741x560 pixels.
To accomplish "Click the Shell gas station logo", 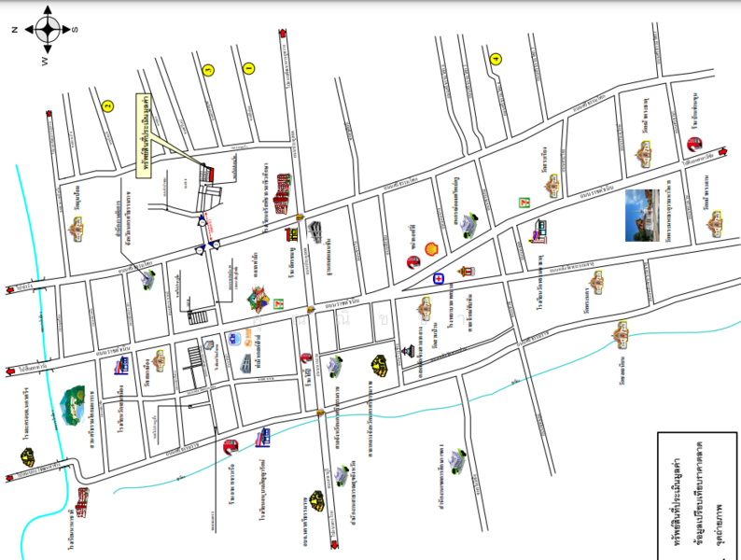I will pyautogui.click(x=430, y=248).
